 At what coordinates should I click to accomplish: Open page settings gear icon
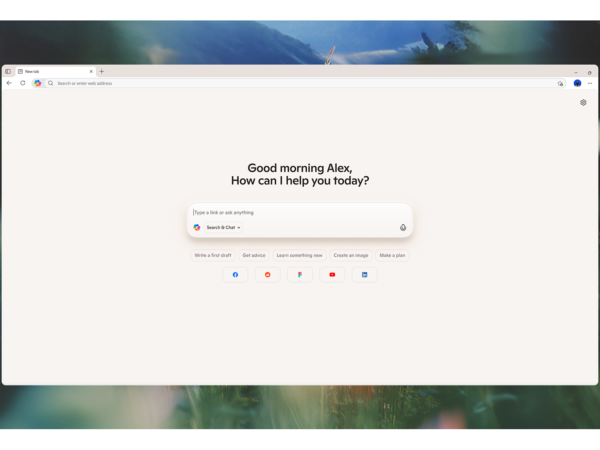point(583,102)
